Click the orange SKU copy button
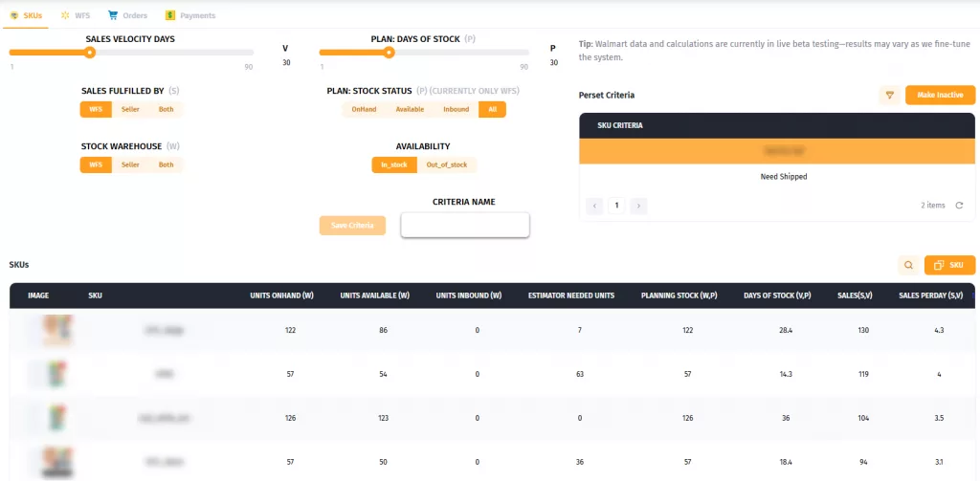980x481 pixels. [949, 265]
